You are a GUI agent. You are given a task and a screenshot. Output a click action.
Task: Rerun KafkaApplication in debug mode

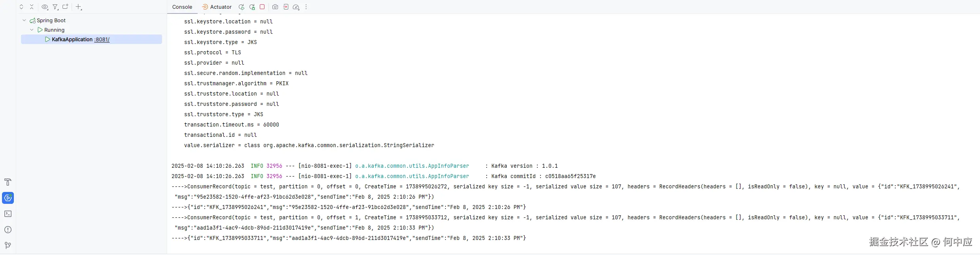252,7
